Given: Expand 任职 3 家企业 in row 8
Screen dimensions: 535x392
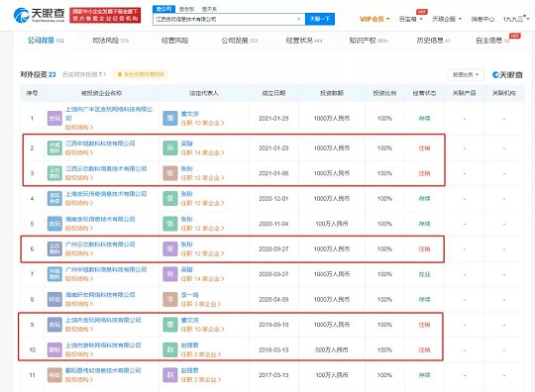Looking at the screenshot, I should click(x=201, y=304).
